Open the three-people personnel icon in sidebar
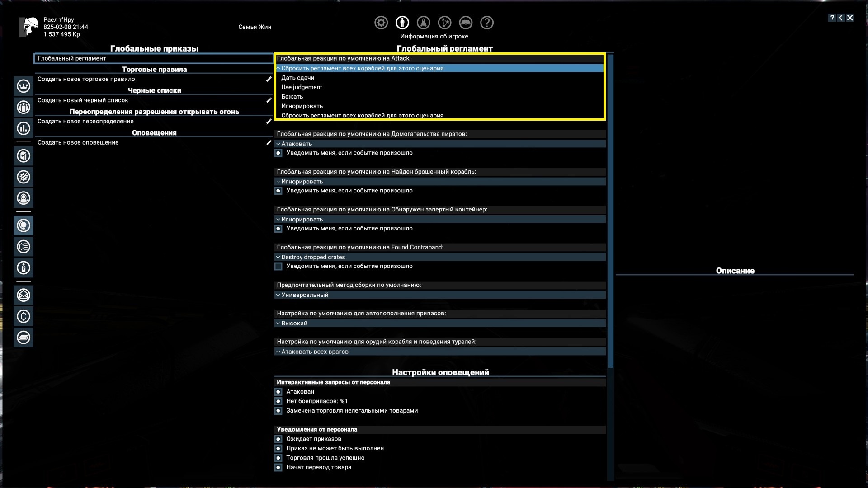868x488 pixels. point(24,107)
